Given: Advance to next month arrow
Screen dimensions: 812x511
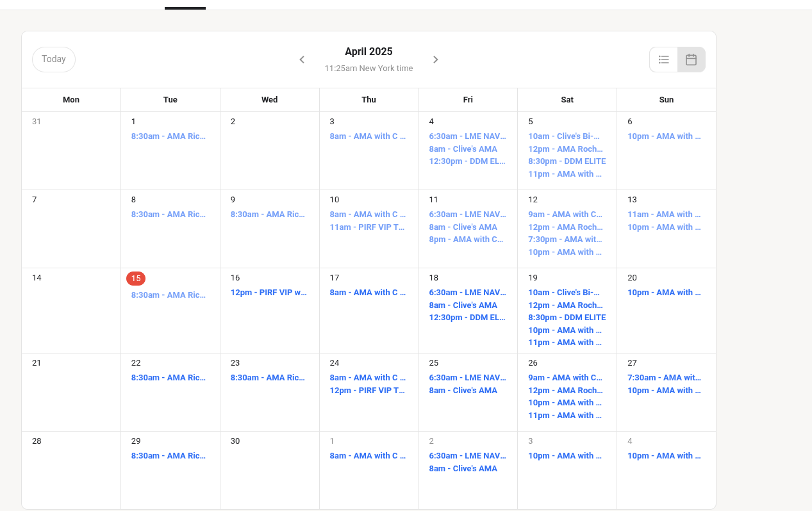Looking at the screenshot, I should tap(436, 60).
